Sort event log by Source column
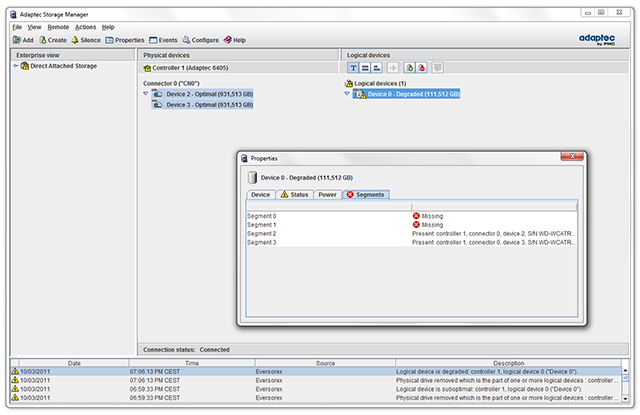This screenshot has width=640, height=415. pos(325,363)
